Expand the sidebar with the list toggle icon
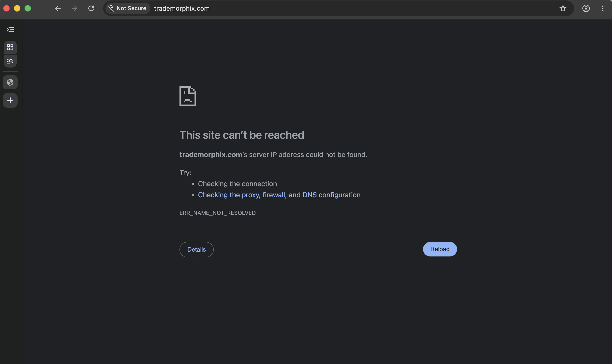The width and height of the screenshot is (612, 364). (10, 30)
